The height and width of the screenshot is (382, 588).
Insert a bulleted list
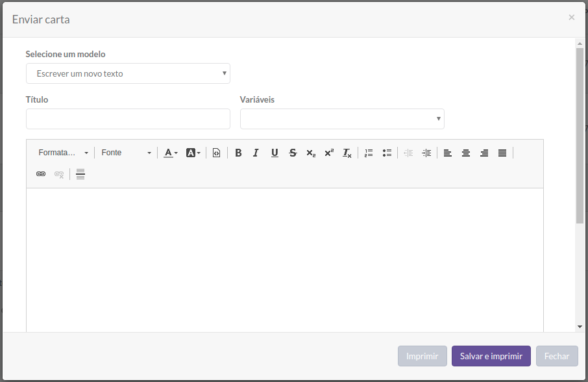[387, 153]
